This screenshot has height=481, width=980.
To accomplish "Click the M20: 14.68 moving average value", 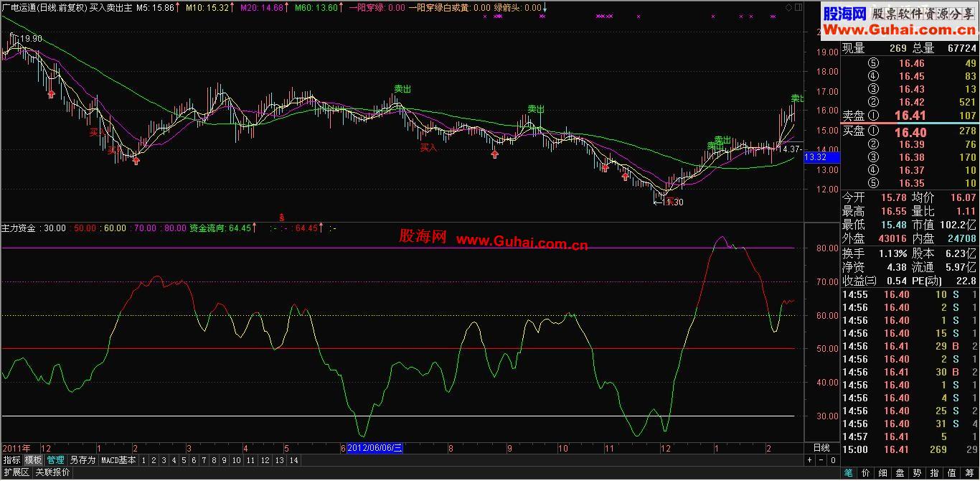I will point(262,7).
